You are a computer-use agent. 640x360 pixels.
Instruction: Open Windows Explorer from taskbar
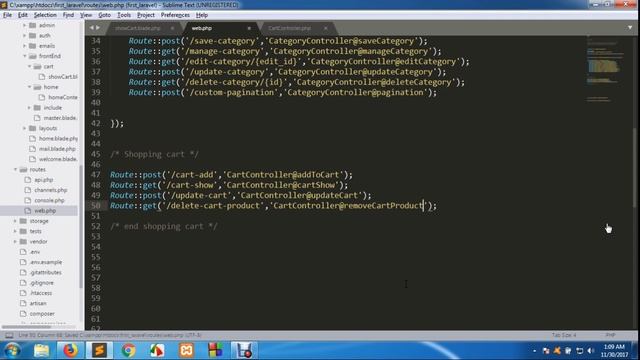(x=41, y=351)
